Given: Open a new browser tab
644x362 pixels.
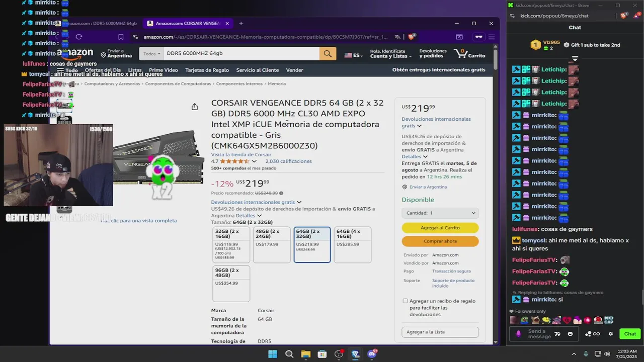Looking at the screenshot, I should coord(241,23).
